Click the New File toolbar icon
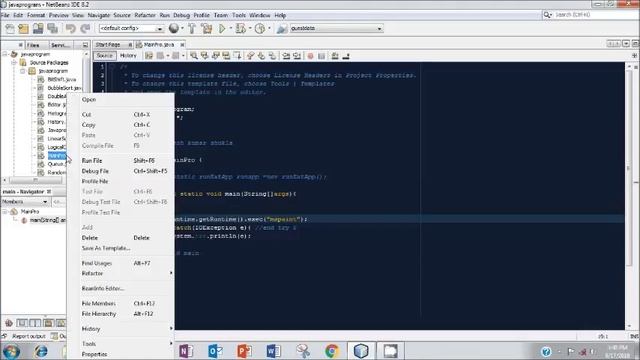Screen dimensions: 640x360 [x=10, y=29]
